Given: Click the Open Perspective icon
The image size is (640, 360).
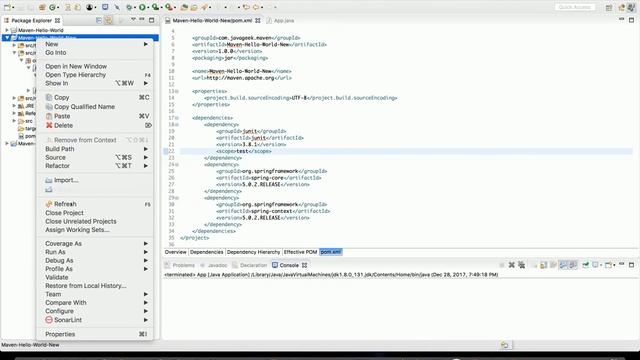Looking at the screenshot, I should click(609, 7).
